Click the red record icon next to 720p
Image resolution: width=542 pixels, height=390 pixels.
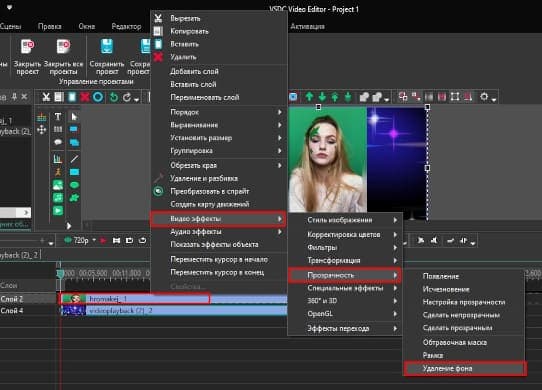coord(103,240)
